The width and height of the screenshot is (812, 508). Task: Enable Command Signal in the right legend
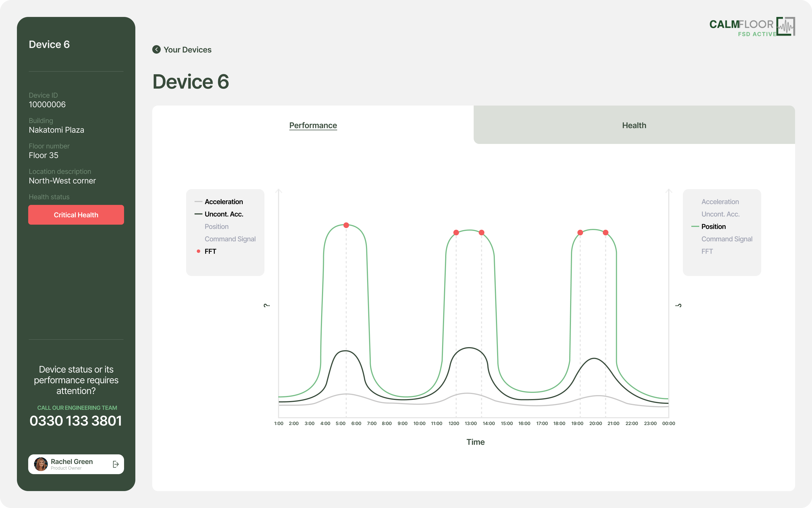pyautogui.click(x=727, y=239)
